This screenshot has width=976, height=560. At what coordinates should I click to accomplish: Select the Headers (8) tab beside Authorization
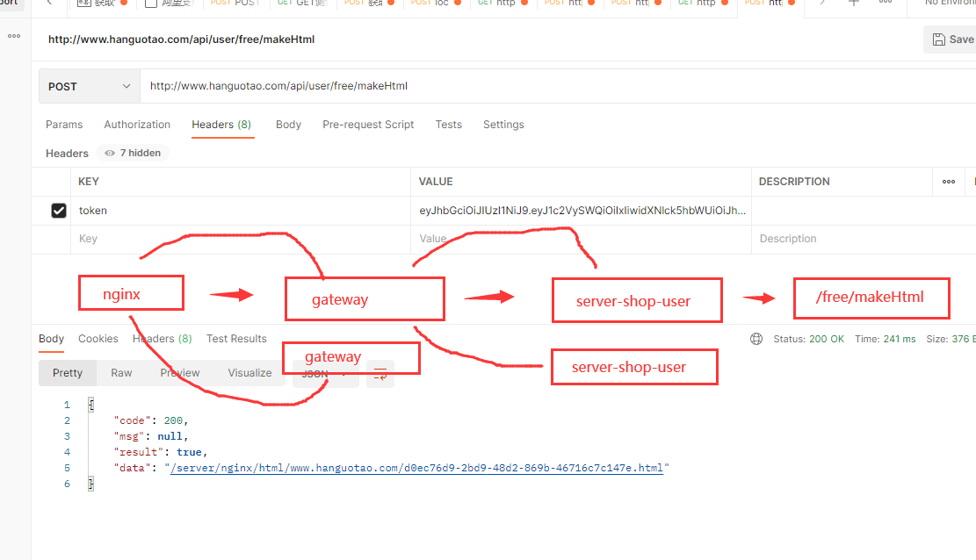coord(221,125)
